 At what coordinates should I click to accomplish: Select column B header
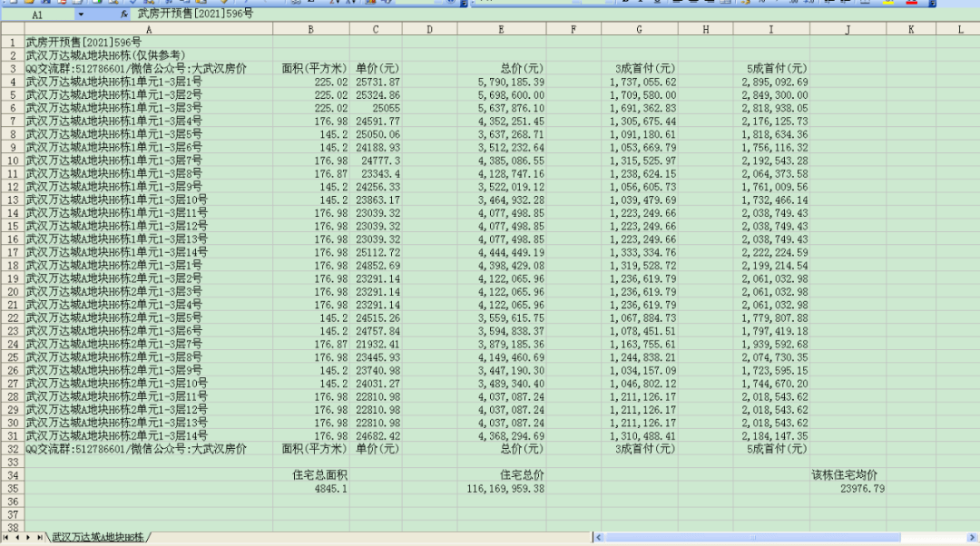pyautogui.click(x=311, y=29)
